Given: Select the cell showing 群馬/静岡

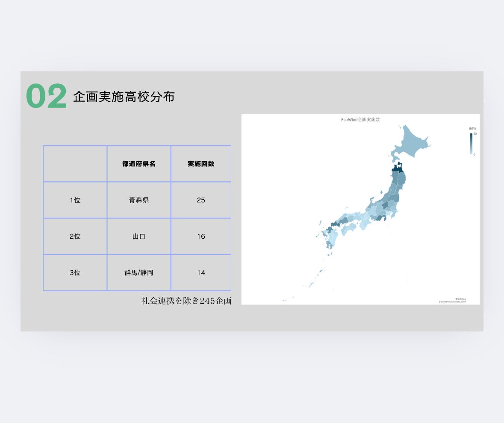Looking at the screenshot, I should click(138, 272).
